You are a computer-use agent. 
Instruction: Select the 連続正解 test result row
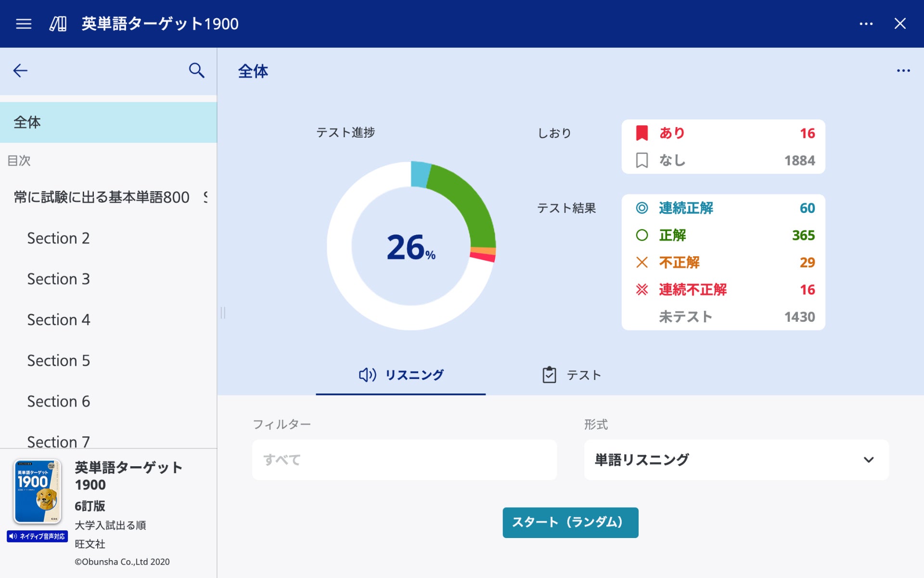click(x=722, y=208)
